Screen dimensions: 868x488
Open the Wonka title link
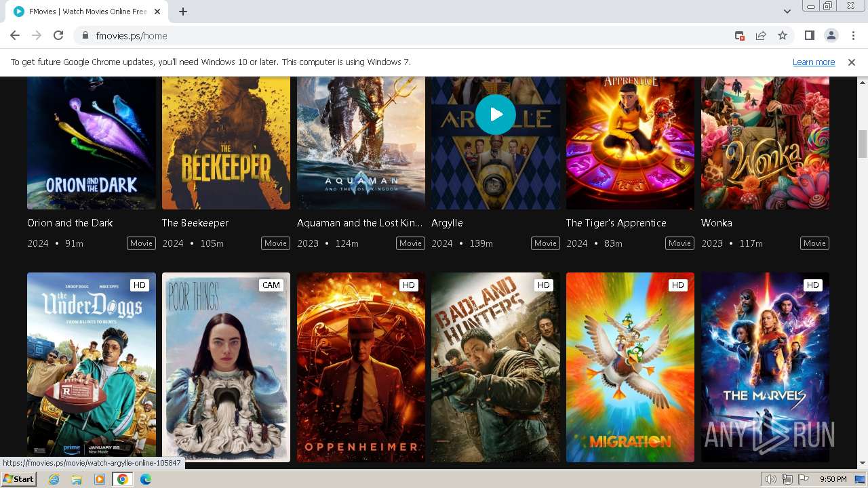click(717, 223)
